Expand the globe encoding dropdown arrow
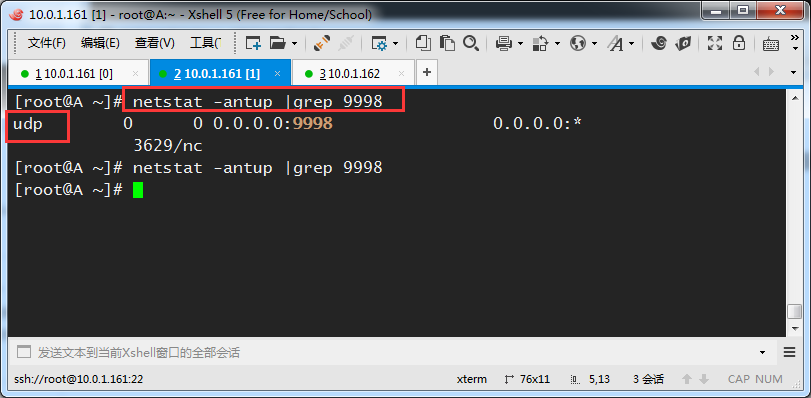 coord(594,43)
